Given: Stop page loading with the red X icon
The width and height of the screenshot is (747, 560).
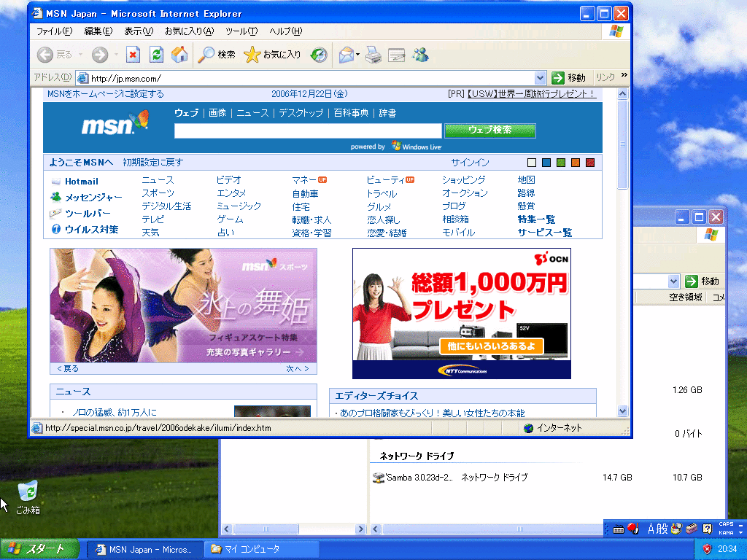Looking at the screenshot, I should pos(133,55).
